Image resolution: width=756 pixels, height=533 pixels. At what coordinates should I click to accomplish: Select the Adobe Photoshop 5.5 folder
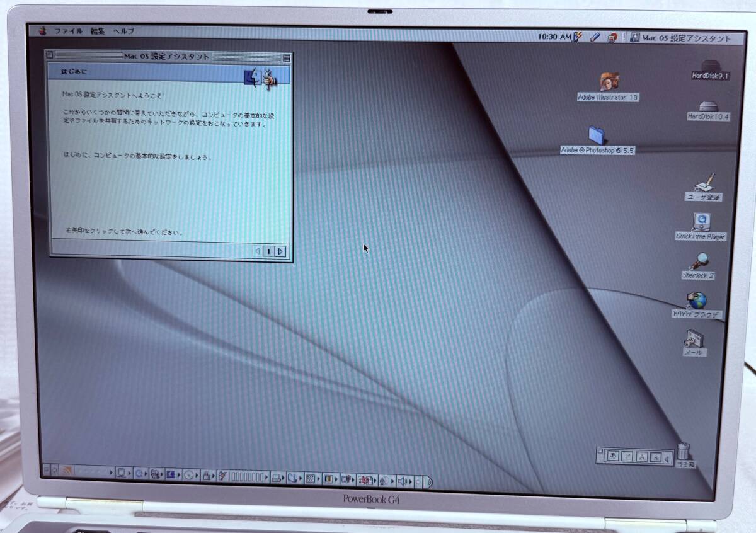click(597, 135)
